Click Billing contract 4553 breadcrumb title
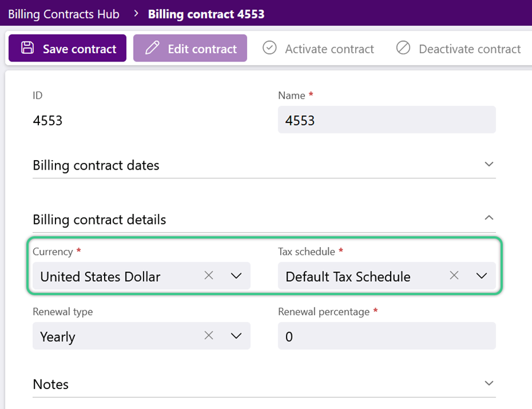 coord(206,14)
